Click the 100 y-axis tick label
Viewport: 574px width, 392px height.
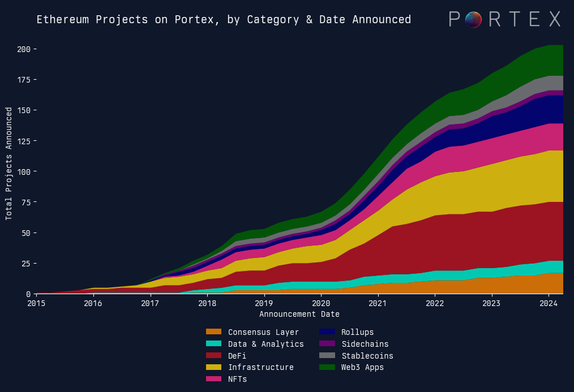coord(24,171)
